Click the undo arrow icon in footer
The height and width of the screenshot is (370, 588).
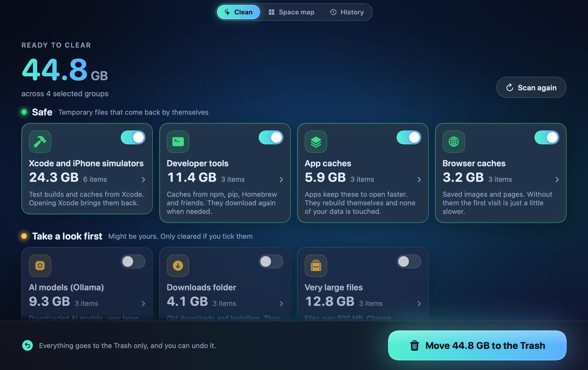tap(28, 345)
